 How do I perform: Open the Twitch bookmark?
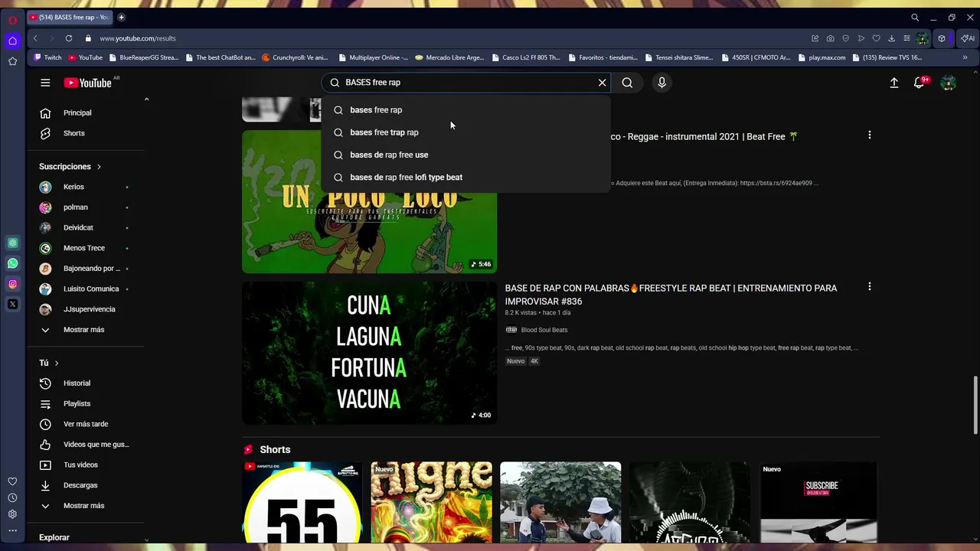47,57
